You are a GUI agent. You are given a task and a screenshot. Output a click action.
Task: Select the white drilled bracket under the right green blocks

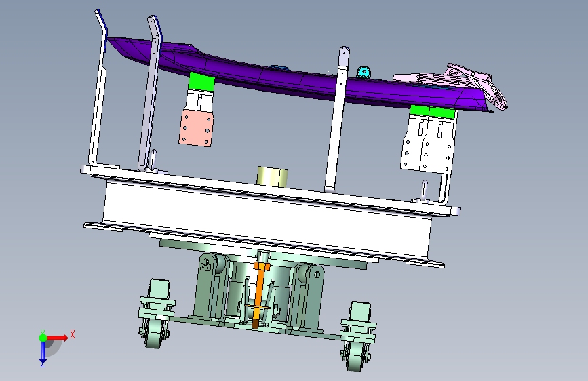click(428, 144)
